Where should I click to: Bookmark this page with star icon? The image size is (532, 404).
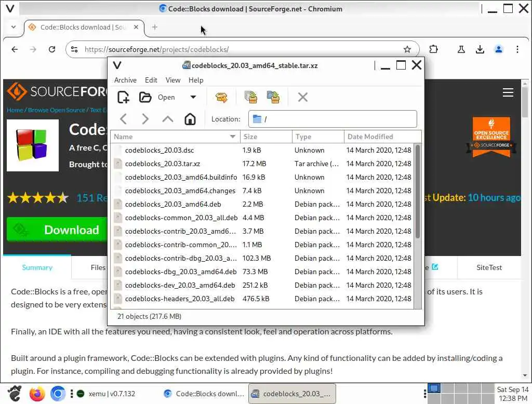click(407, 49)
